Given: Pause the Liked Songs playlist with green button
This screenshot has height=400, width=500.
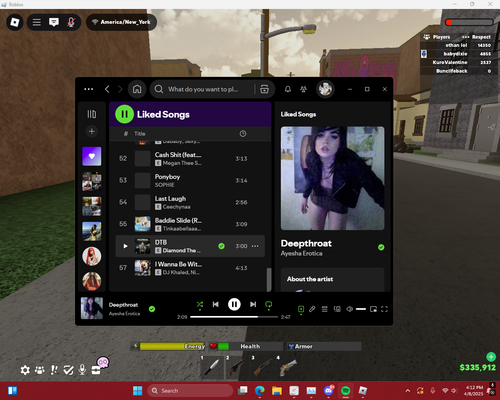Looking at the screenshot, I should point(124,114).
